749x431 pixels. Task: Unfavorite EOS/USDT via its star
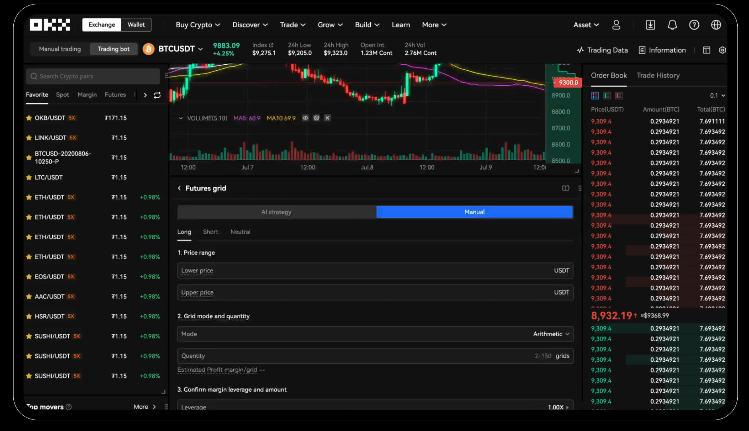29,277
